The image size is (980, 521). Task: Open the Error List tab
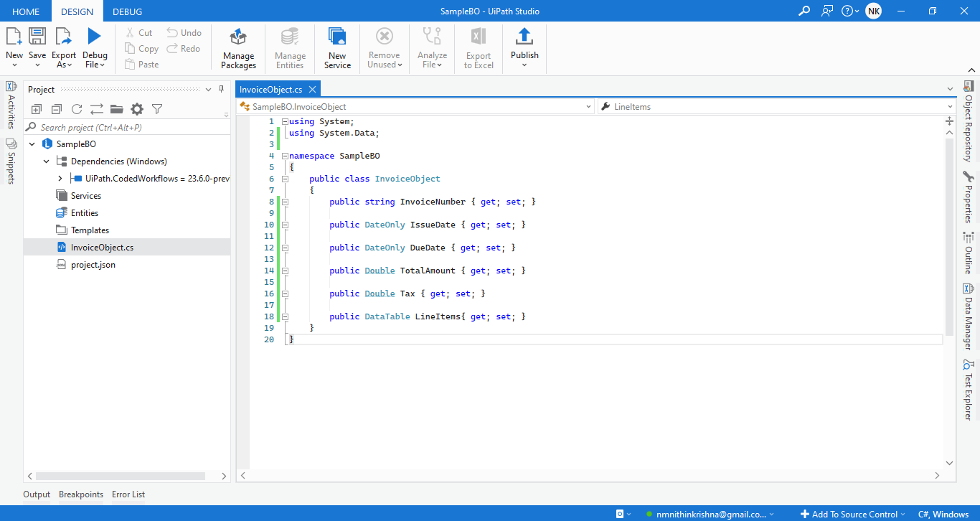(128, 494)
